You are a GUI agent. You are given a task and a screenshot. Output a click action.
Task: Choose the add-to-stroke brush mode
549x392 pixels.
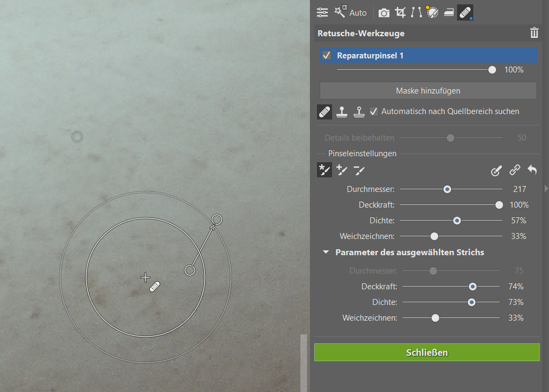(342, 171)
